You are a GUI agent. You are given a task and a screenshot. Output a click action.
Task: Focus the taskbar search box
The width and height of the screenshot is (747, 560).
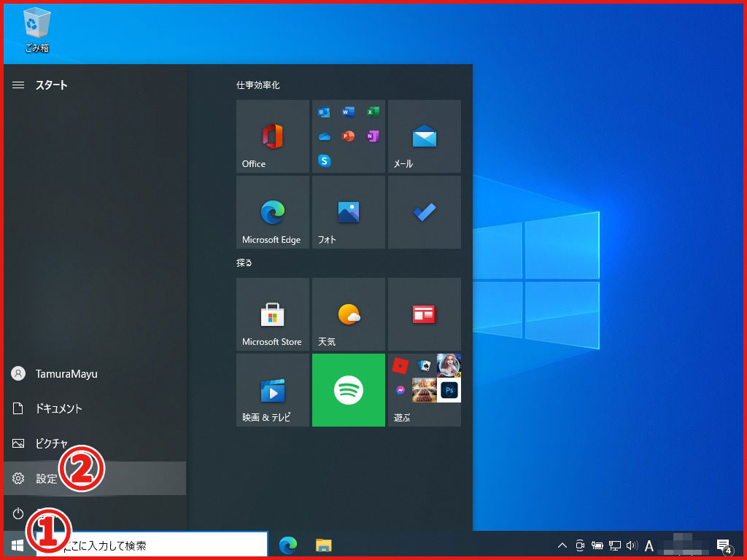[x=152, y=545]
